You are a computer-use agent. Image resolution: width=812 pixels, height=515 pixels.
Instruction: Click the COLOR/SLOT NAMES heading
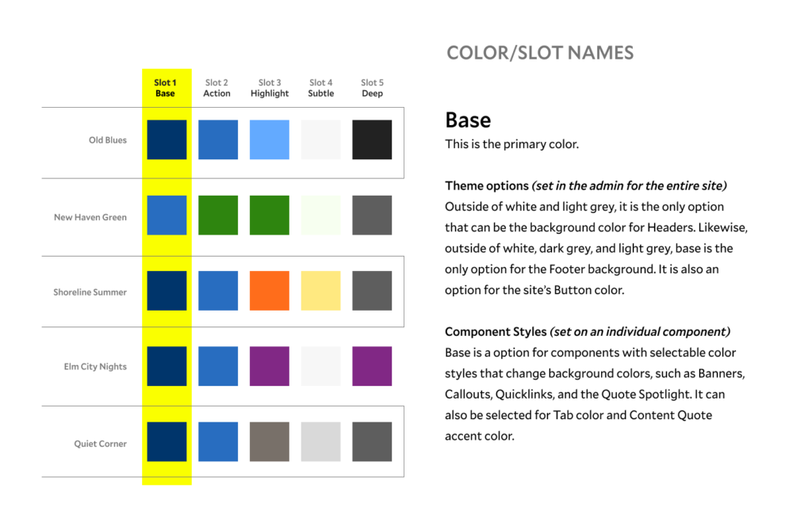point(540,53)
